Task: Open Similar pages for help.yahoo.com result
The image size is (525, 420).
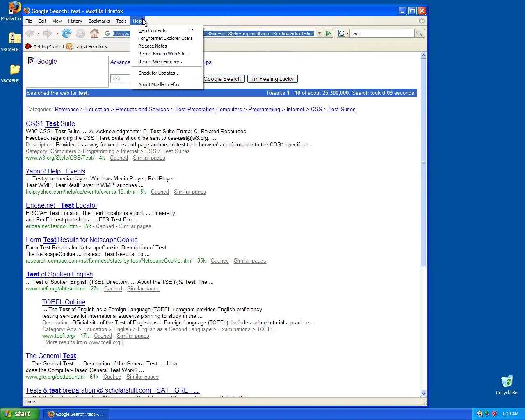Action: click(190, 192)
